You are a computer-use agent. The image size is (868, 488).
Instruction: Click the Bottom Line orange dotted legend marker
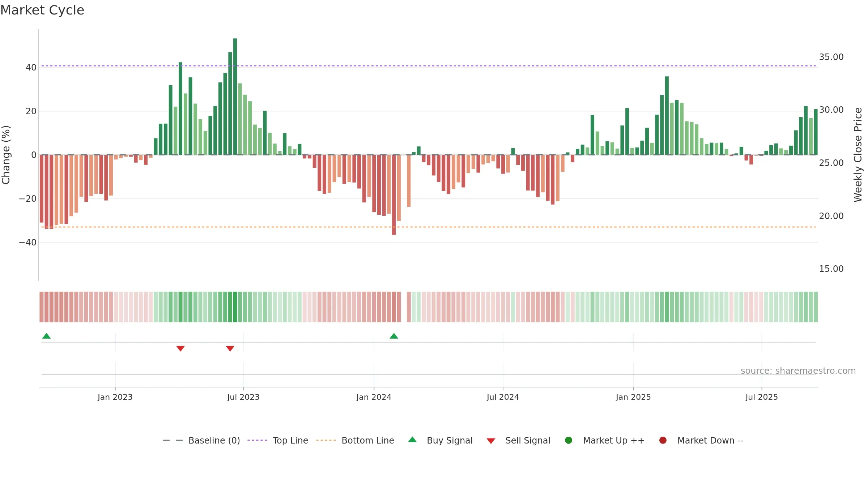coord(326,440)
